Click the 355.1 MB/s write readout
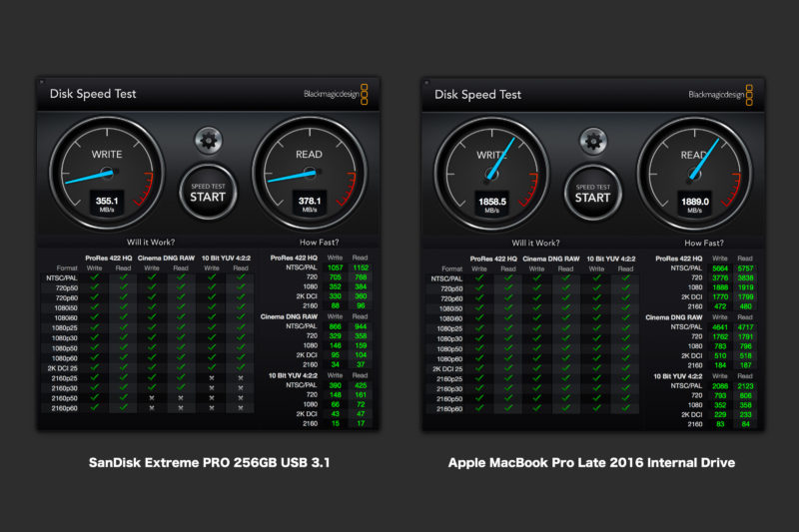Image resolution: width=799 pixels, height=532 pixels. click(107, 203)
